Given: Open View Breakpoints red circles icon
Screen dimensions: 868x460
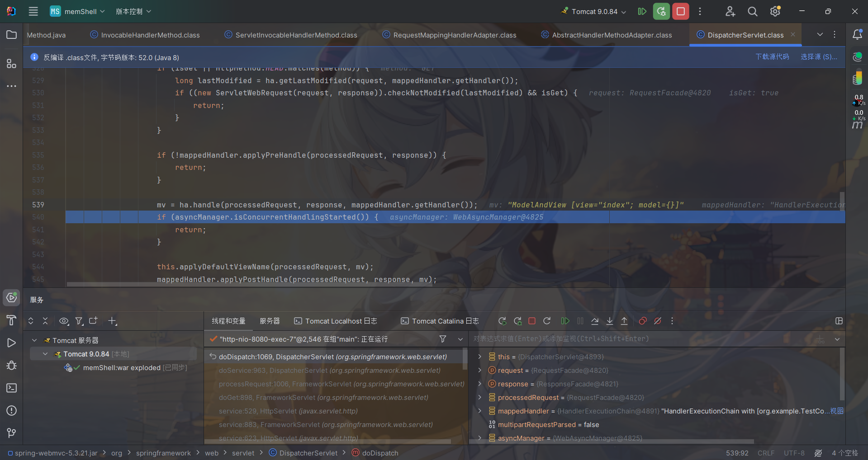Looking at the screenshot, I should [643, 321].
